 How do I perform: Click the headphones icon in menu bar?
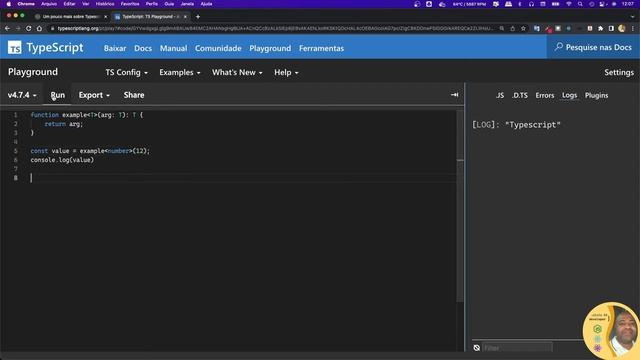[531, 4]
